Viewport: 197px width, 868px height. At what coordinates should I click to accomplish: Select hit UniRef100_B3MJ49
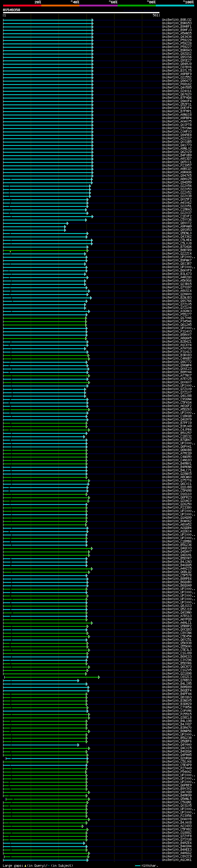[x=177, y=426]
